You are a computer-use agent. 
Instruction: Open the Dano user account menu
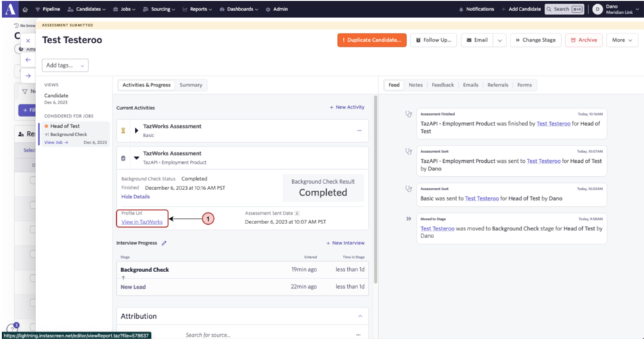click(615, 9)
